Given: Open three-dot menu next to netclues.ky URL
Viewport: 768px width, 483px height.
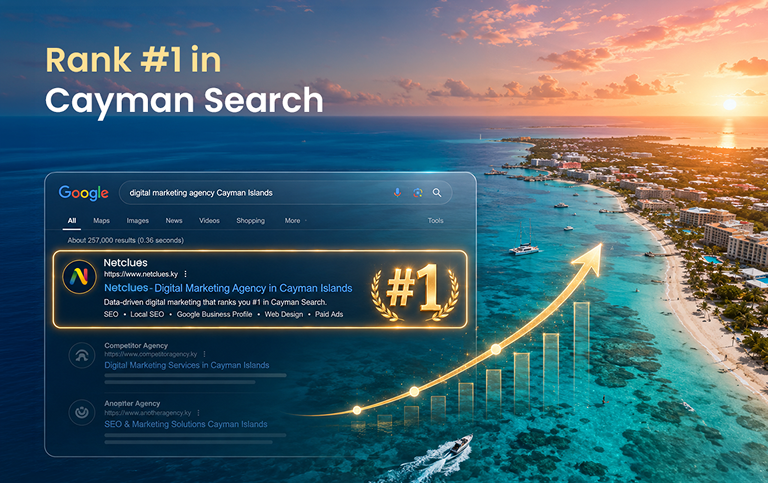Looking at the screenshot, I should tap(186, 274).
